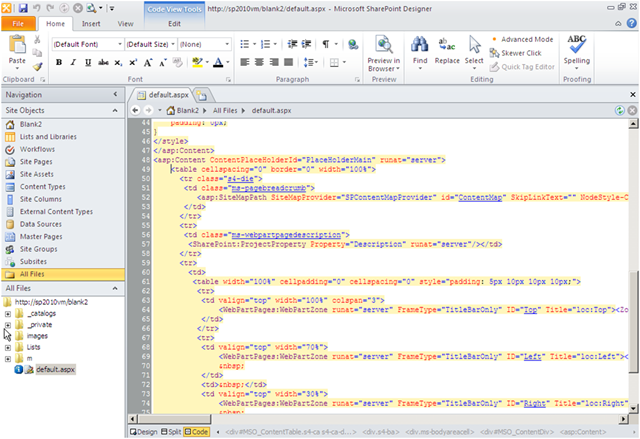Viewport: 640px width, 439px height.
Task: Expand the _catalogs folder
Action: coord(8,314)
